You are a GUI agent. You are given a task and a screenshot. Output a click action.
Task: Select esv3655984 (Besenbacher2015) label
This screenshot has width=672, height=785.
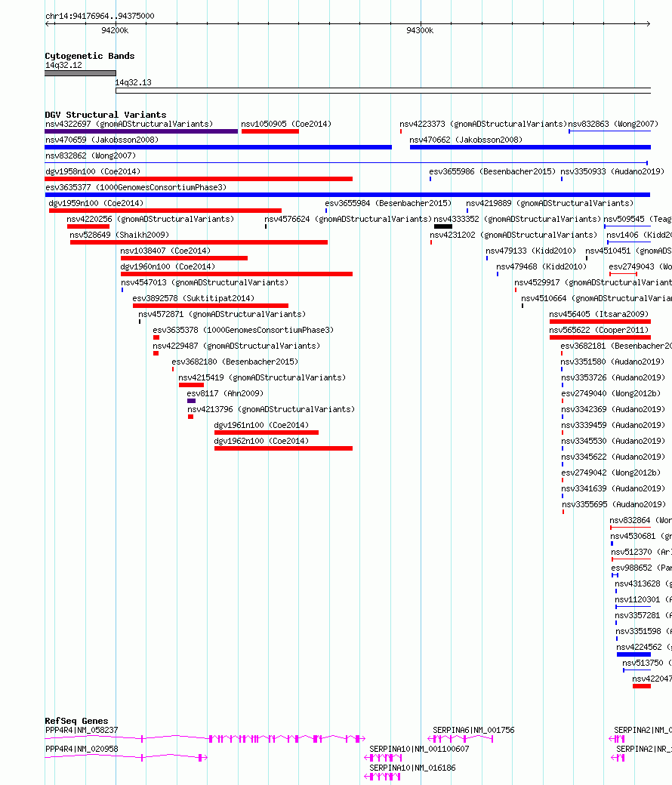point(388,203)
